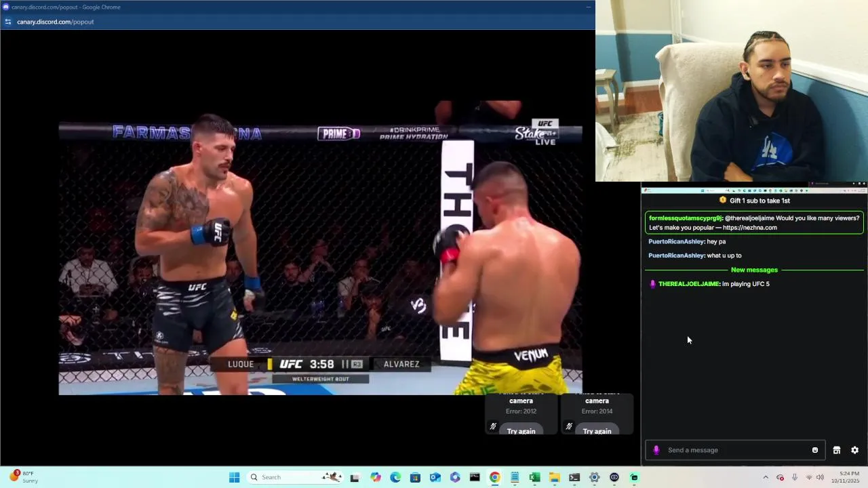Click the canary.discord.com/popout address
The height and width of the screenshot is (488, 868).
pyautogui.click(x=56, y=22)
